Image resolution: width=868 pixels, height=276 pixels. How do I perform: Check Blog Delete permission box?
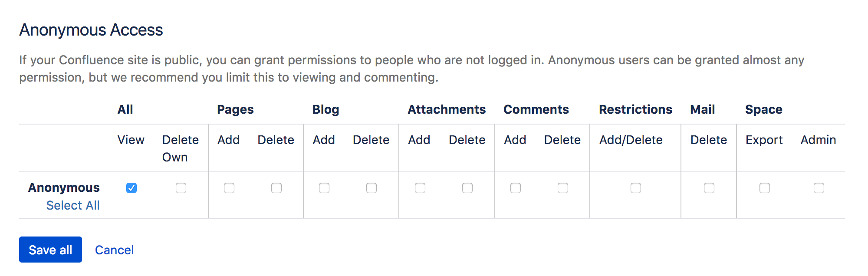coord(372,188)
